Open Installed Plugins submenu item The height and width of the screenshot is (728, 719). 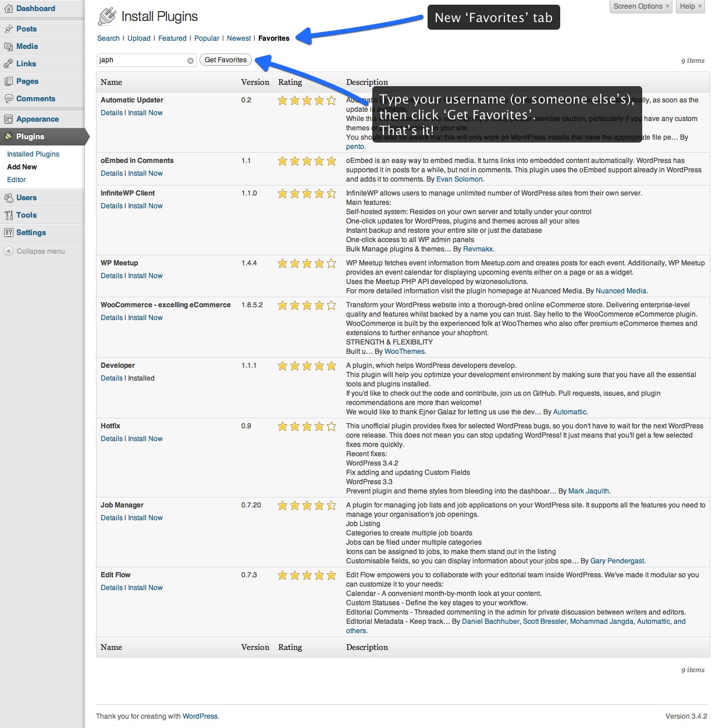(x=33, y=154)
